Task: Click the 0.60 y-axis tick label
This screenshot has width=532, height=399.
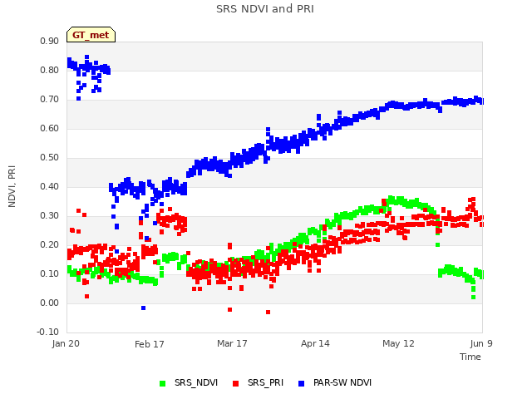Action: 50,128
